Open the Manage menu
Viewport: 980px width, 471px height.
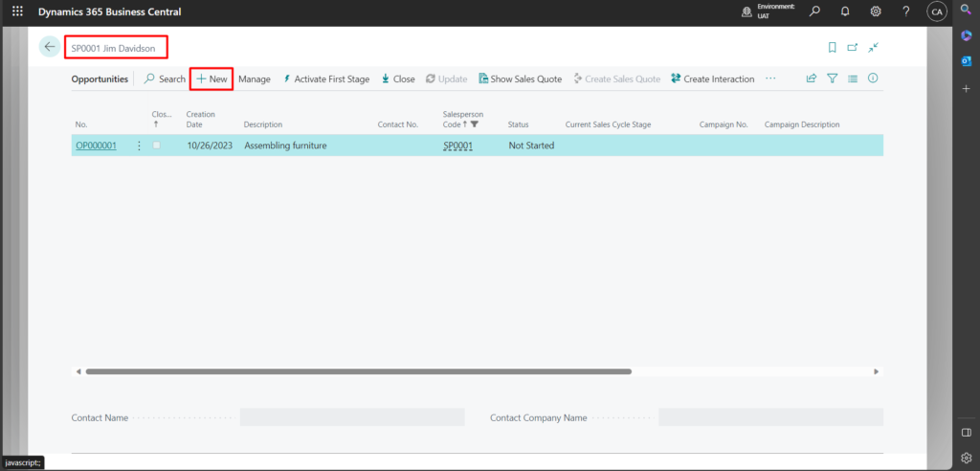[x=255, y=79]
